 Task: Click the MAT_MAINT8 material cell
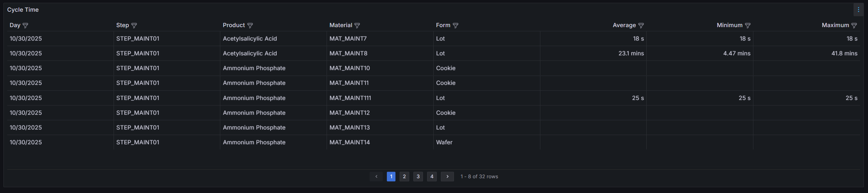[348, 53]
